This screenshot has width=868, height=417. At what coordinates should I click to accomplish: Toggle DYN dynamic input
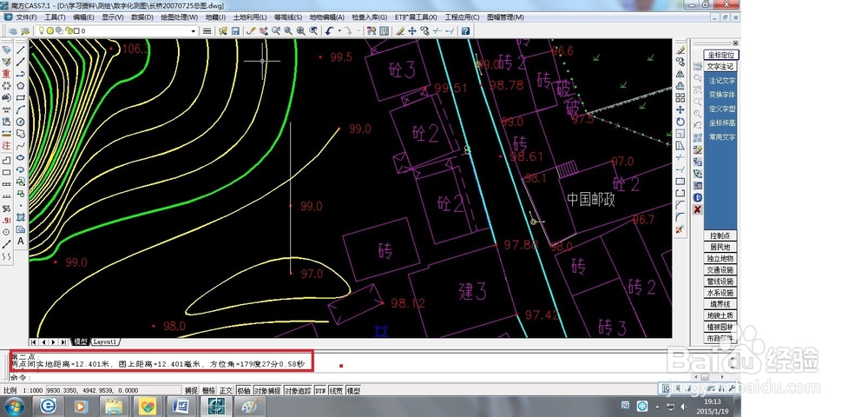click(x=320, y=390)
